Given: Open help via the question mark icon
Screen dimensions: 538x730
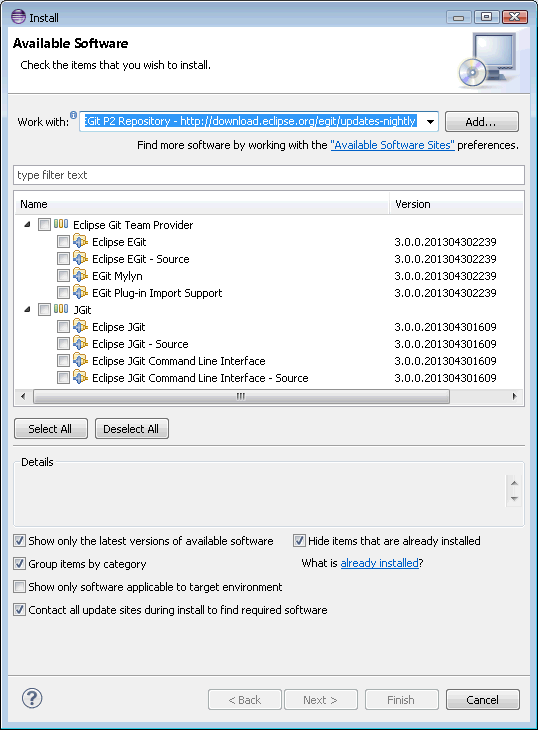Looking at the screenshot, I should pyautogui.click(x=32, y=698).
